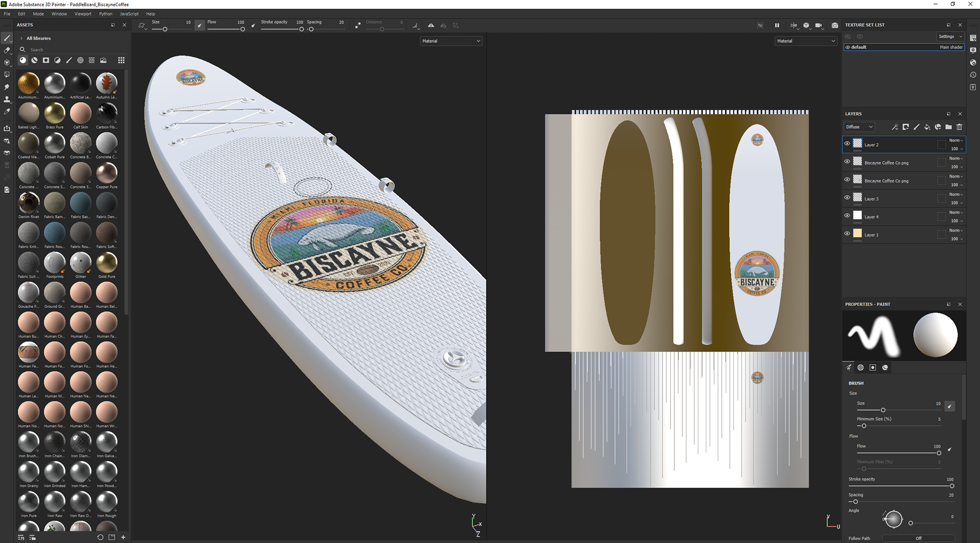Viewport: 980px width, 543px height.
Task: Open the Shader settings sphere icon
Action: 973,62
